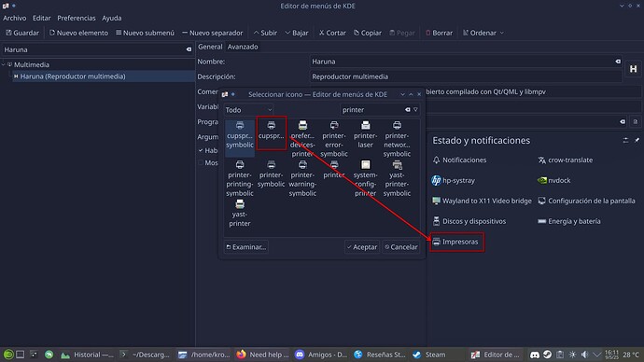Click the large H icon button for Haruna

[x=633, y=69]
